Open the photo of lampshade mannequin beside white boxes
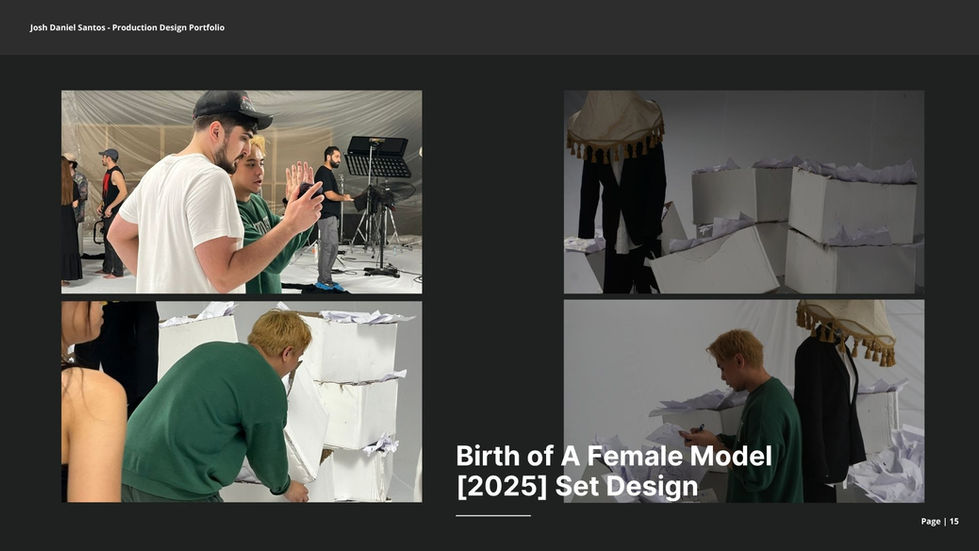The height and width of the screenshot is (551, 979). [744, 192]
